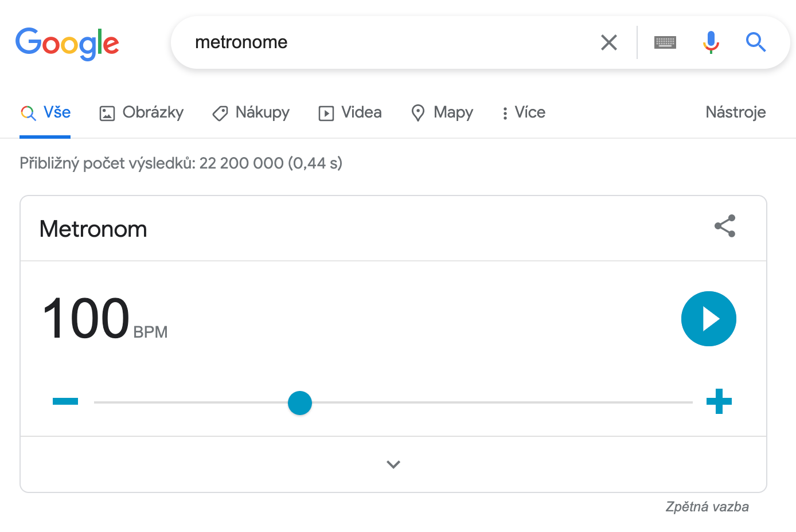Viewport: 796px width, 532px height.
Task: Go to the Mapy tab
Action: 442,112
